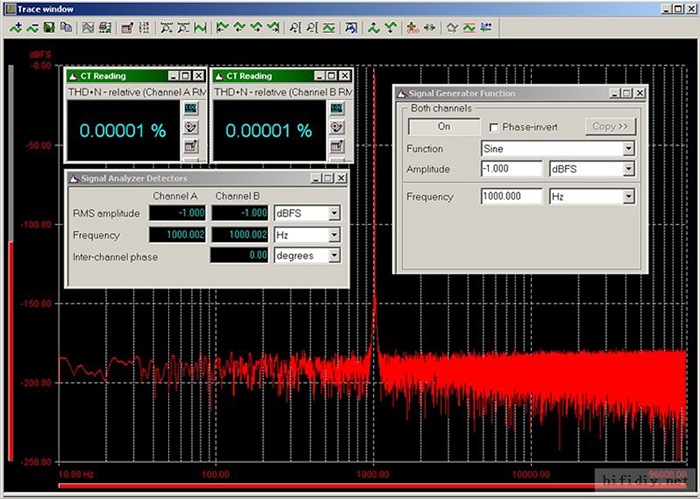Click the dBFS y-axis unit label

tap(40, 55)
